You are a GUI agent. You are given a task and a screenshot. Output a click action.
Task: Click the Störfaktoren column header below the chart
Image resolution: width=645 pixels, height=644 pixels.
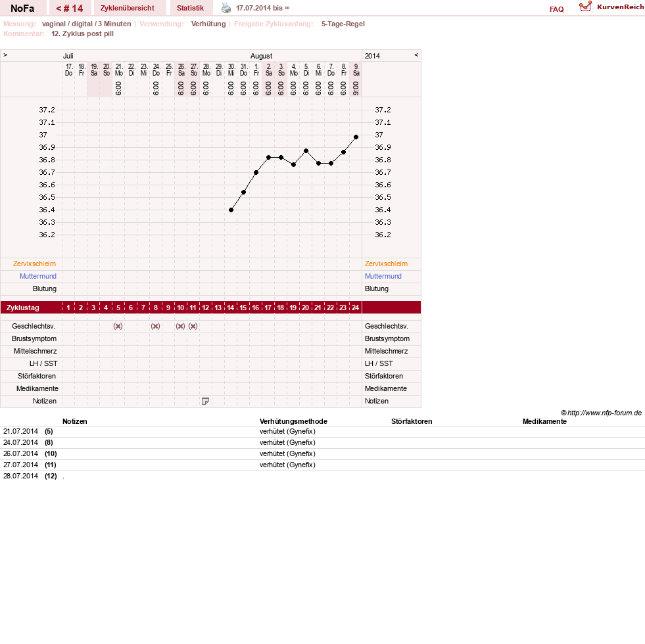click(x=412, y=421)
